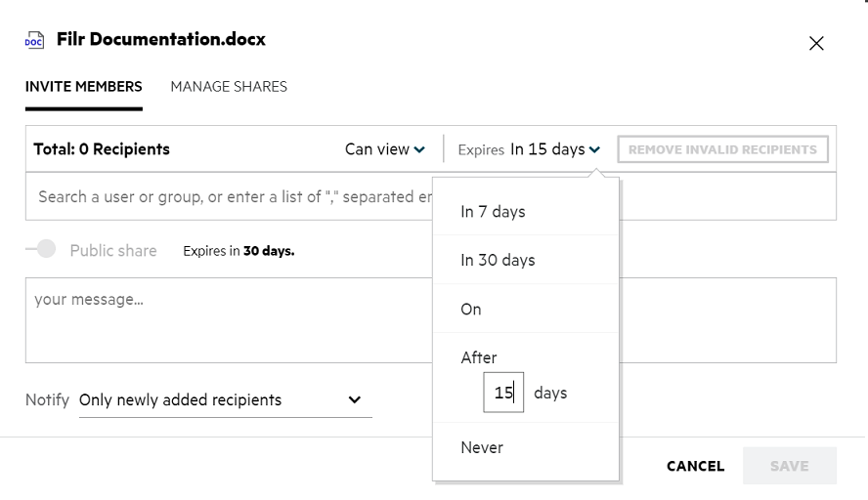
Task: Open the Can view permission dropdown
Action: tap(384, 149)
